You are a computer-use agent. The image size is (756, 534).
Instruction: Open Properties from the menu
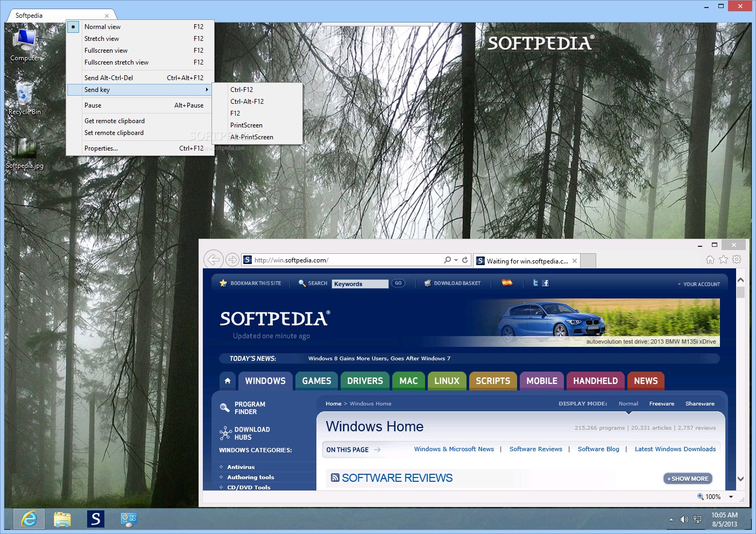tap(140, 148)
